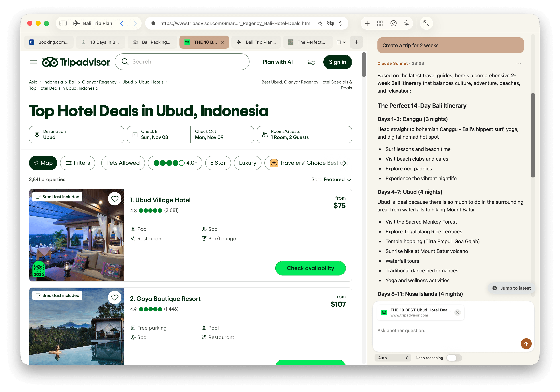Switch to the Booking.com tab

[49, 42]
